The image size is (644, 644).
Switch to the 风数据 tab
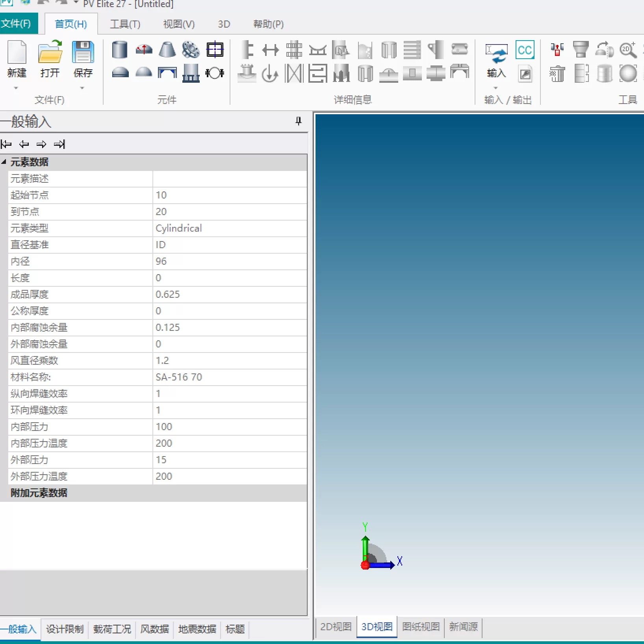tap(154, 629)
